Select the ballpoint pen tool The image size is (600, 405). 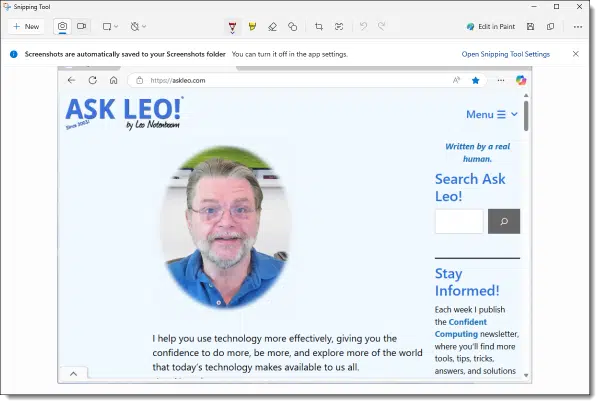[x=232, y=27]
